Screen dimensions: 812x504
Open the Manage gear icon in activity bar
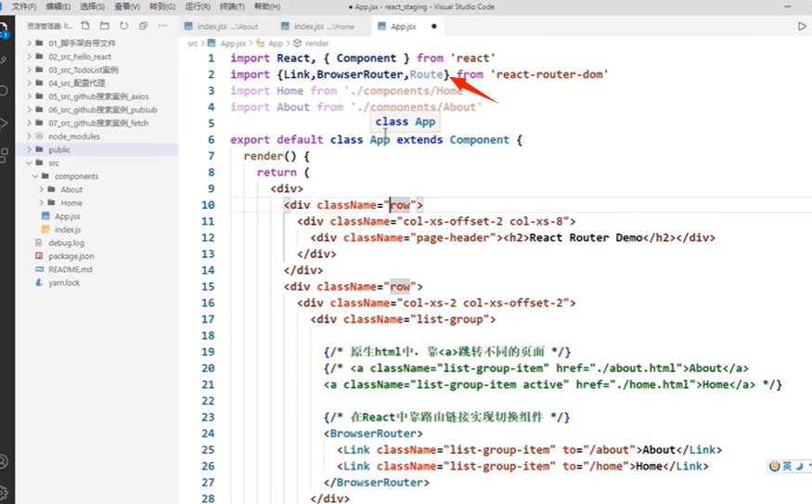(4, 493)
